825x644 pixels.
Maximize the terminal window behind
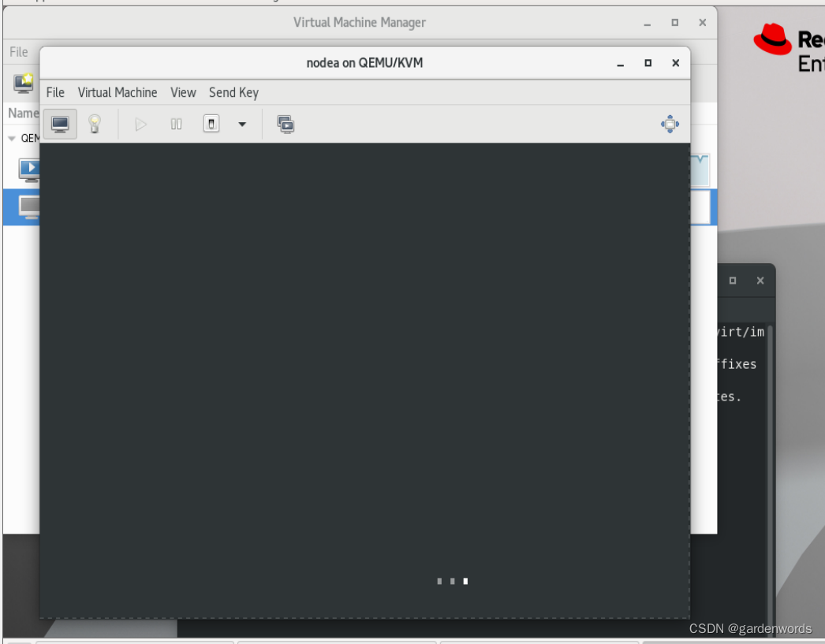point(733,281)
